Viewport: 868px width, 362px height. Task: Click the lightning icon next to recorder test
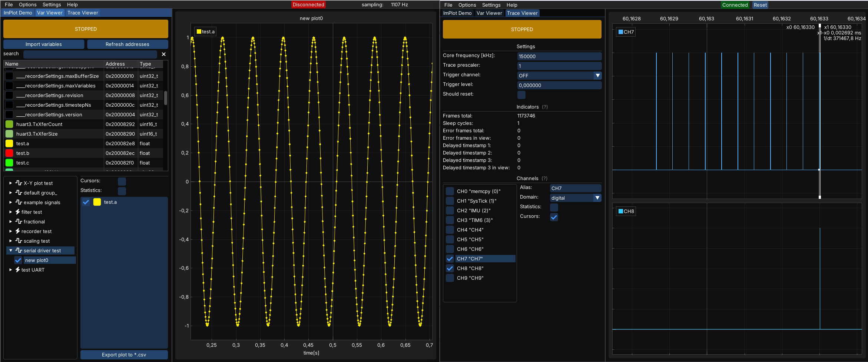(x=17, y=231)
